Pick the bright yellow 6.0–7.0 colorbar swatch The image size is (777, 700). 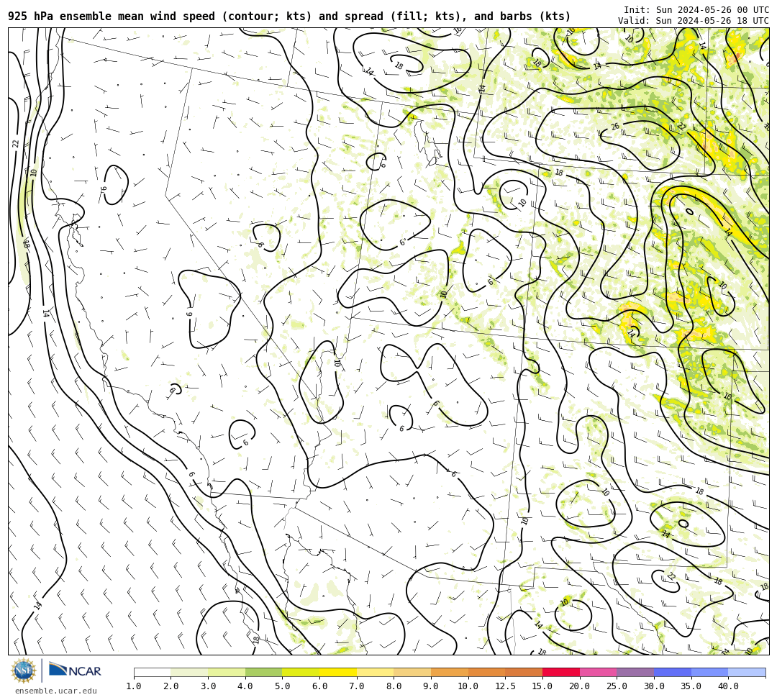click(338, 672)
